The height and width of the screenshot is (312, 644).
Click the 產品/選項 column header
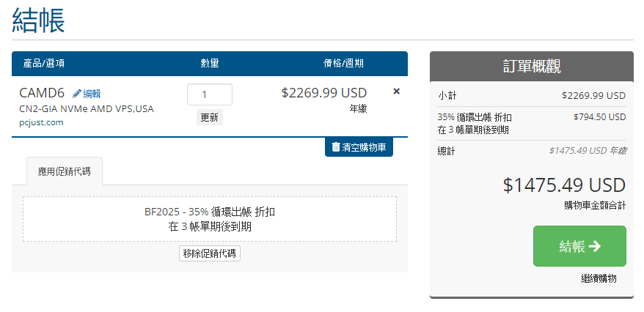point(44,64)
